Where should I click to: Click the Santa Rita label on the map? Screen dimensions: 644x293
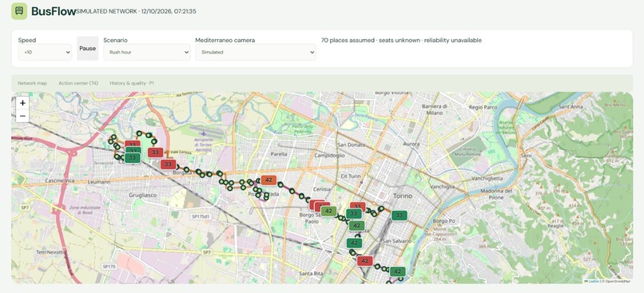[x=311, y=273]
